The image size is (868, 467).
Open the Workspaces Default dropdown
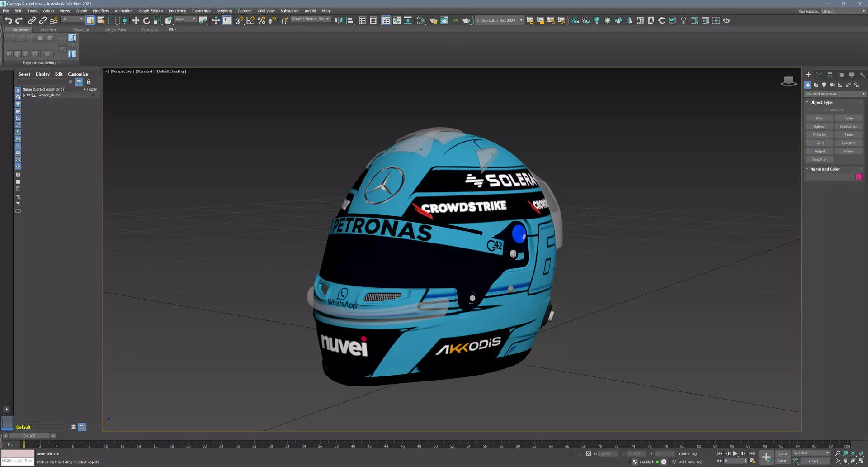coord(843,11)
